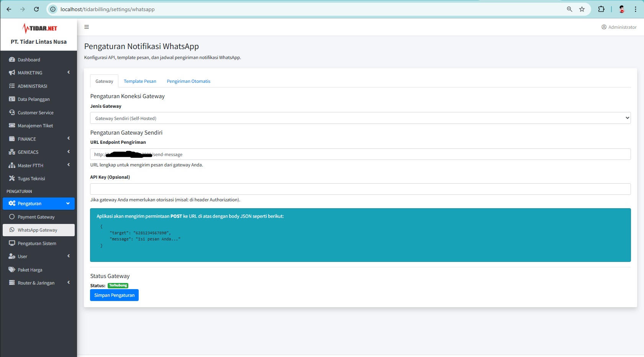Screen dimensions: 644x357
Task: Click the Administrator account link
Action: 619,27
